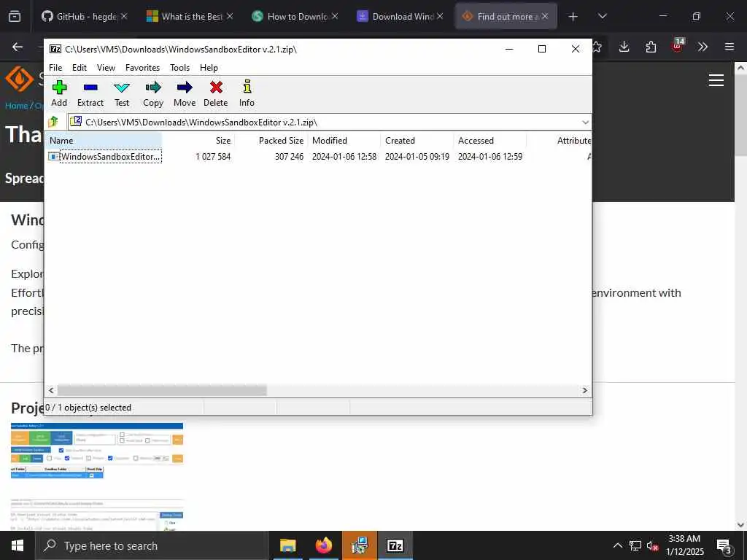Open the Favorites menu
Screen dimensions: 747x560
coord(142,68)
